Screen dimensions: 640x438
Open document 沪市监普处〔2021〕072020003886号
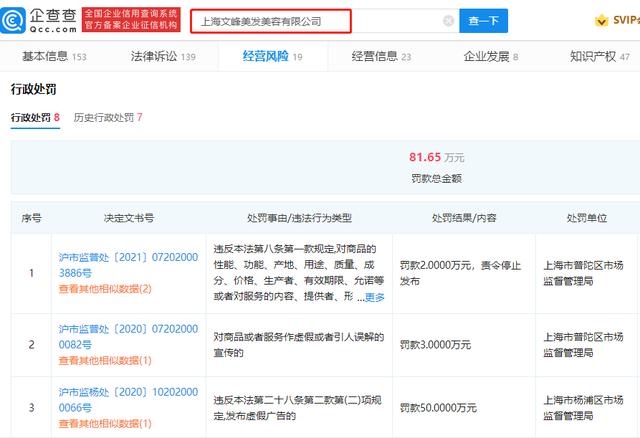pos(128,265)
